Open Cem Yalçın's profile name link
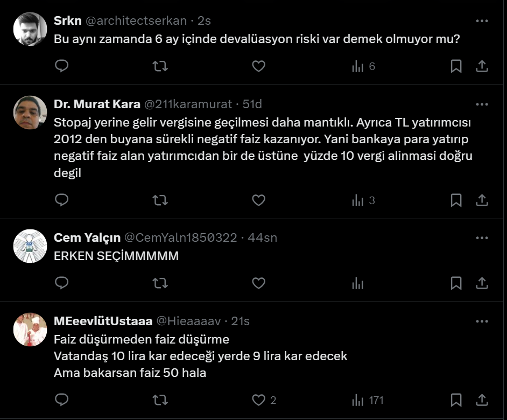Image resolution: width=507 pixels, height=420 pixels. point(87,237)
